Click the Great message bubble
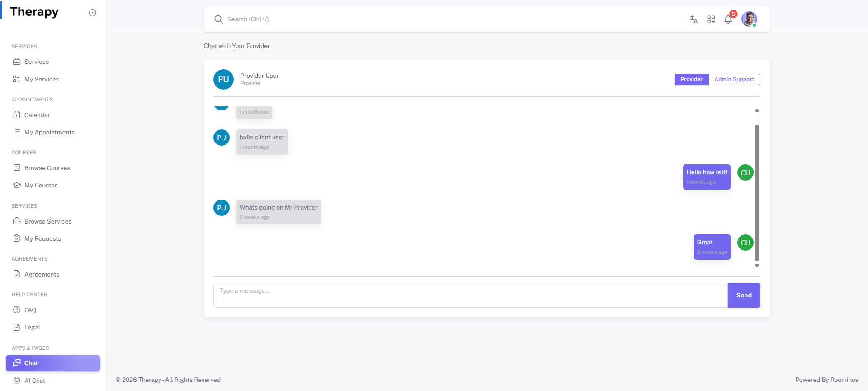The width and height of the screenshot is (868, 391). (x=712, y=247)
